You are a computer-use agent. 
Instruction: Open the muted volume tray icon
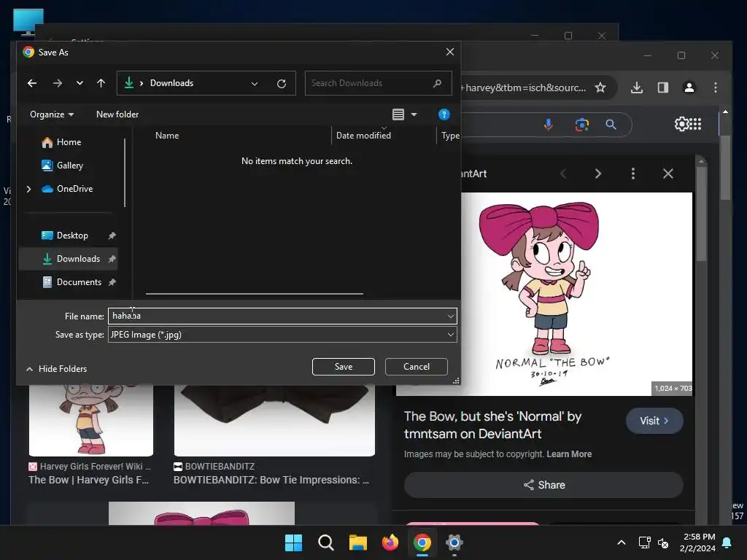coord(663,542)
